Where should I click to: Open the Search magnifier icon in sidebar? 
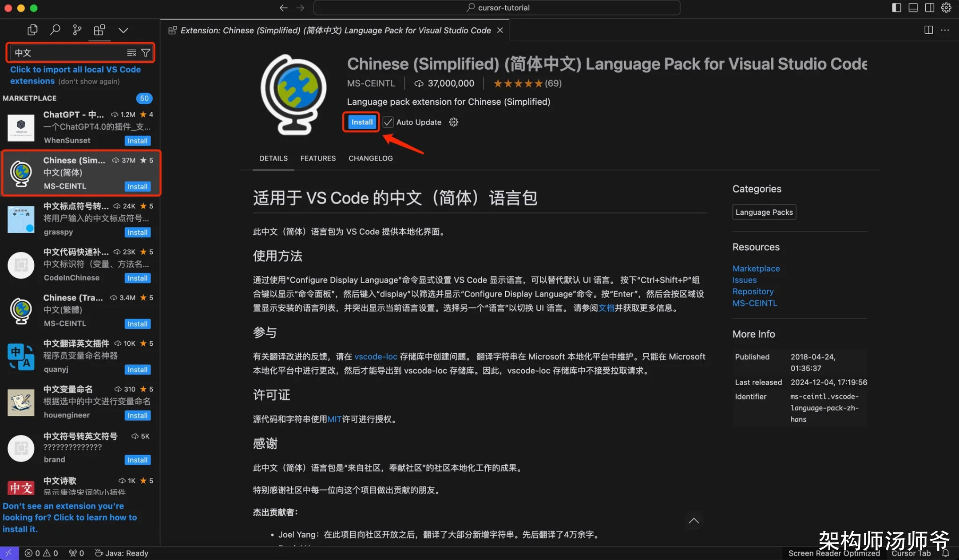55,30
